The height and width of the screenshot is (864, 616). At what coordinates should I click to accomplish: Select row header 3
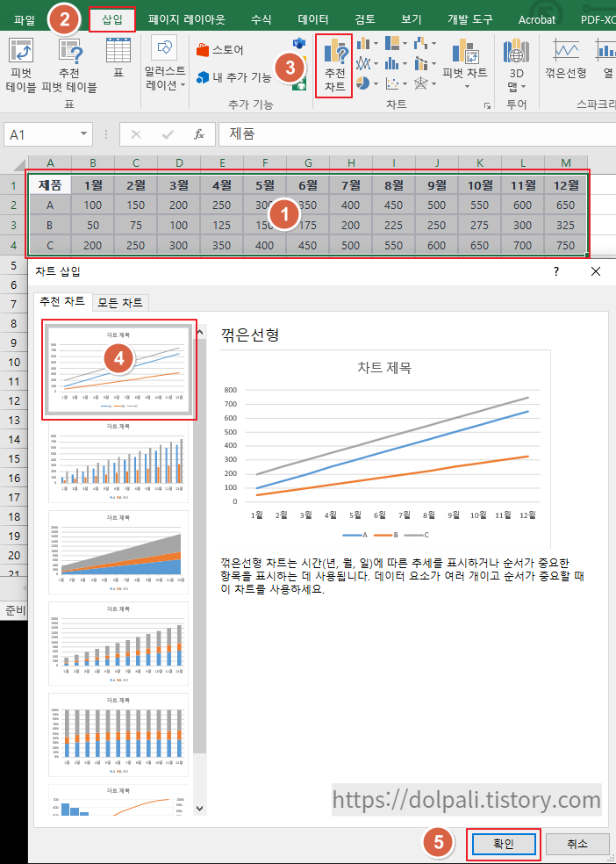14,226
